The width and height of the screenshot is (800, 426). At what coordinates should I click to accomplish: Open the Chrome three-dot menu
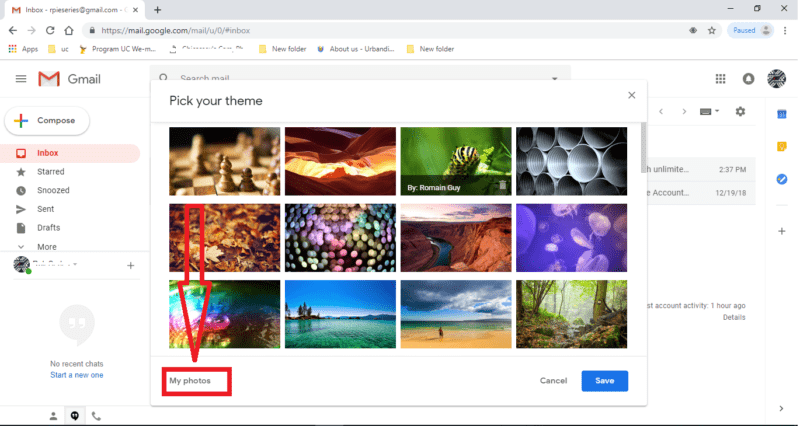coord(785,31)
